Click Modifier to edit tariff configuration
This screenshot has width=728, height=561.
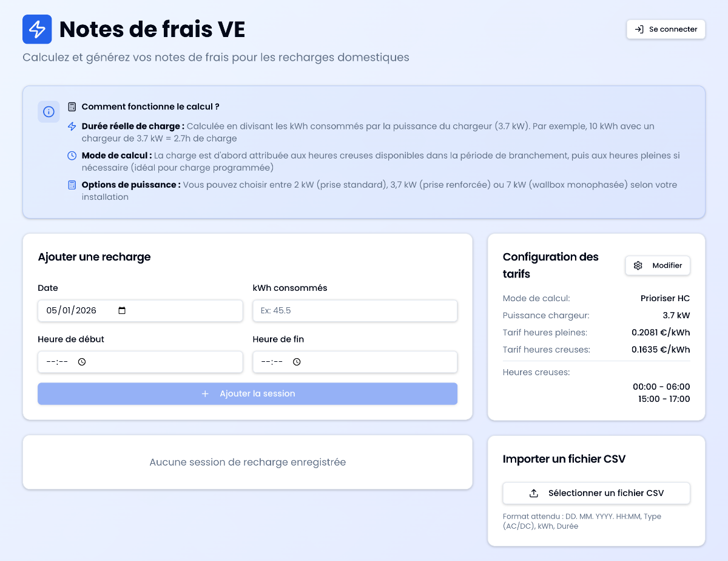(x=666, y=265)
